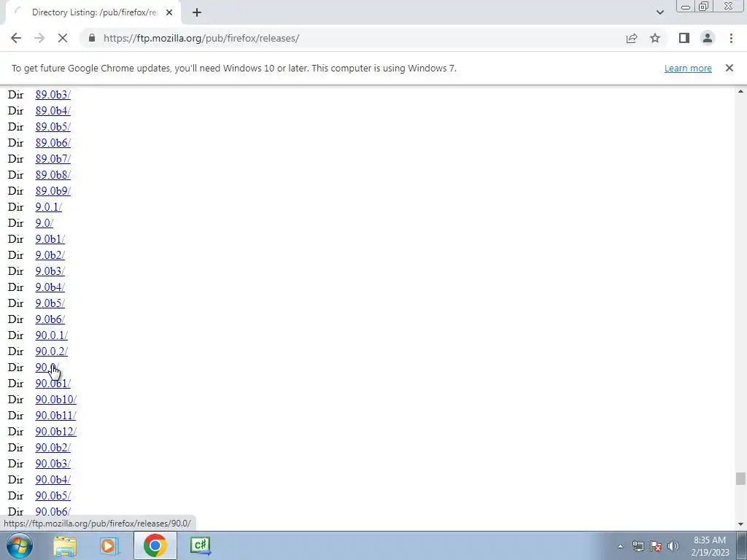
Task: Open the 90.0.1/ directory
Action: 52,335
